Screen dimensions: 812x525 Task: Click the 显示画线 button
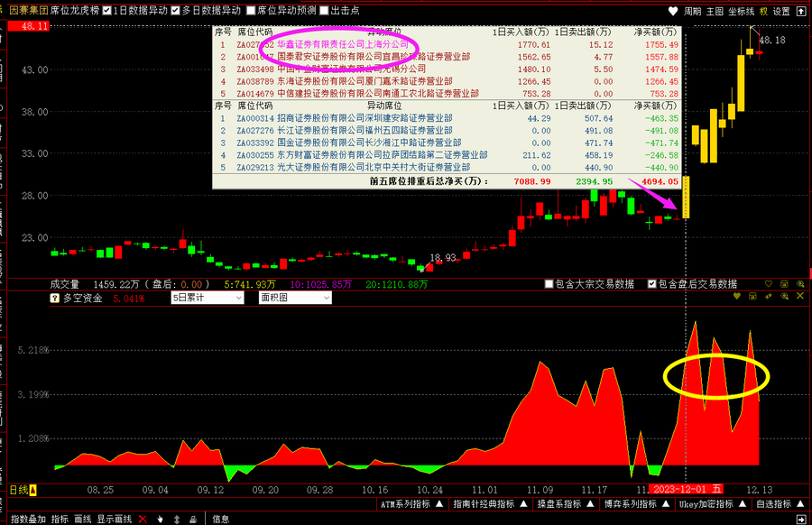[115, 519]
